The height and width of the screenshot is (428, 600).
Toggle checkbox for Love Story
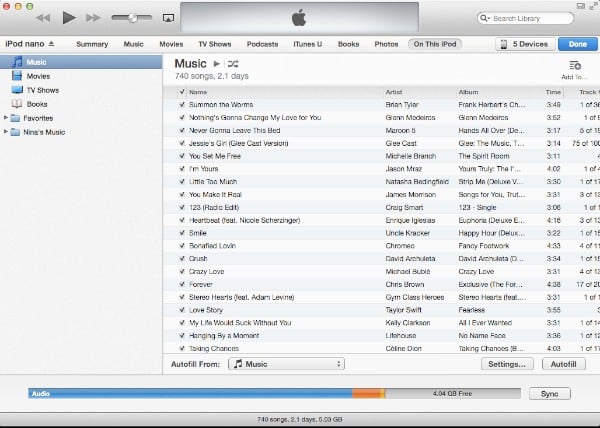coord(181,310)
